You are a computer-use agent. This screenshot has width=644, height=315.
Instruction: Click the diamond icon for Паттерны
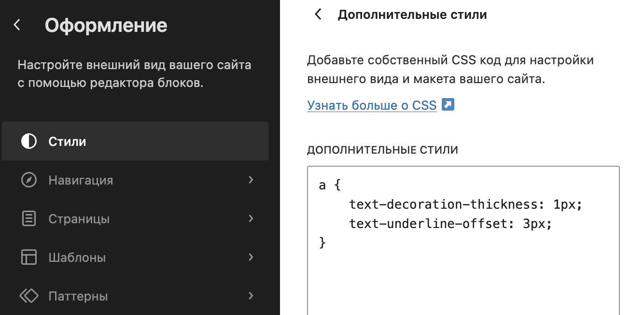pos(29,296)
